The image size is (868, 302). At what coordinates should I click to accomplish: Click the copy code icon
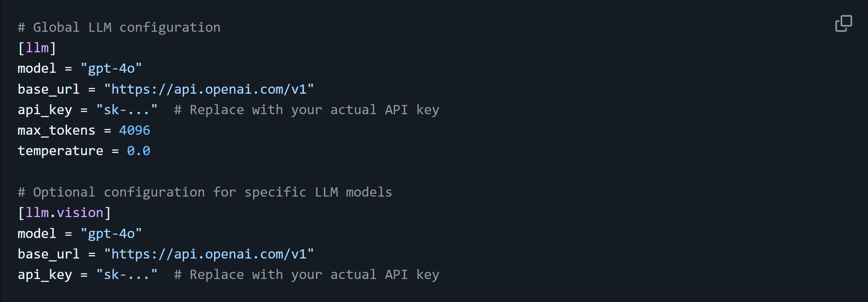pyautogui.click(x=843, y=23)
